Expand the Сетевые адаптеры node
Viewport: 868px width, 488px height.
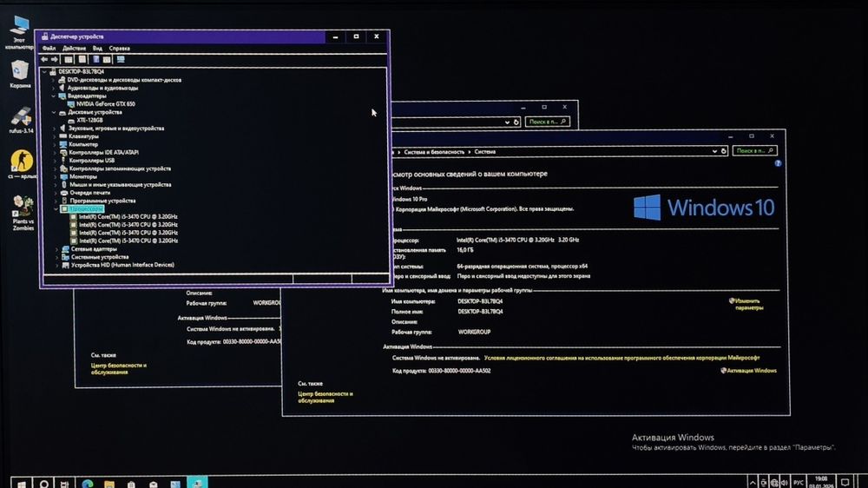pyautogui.click(x=56, y=249)
